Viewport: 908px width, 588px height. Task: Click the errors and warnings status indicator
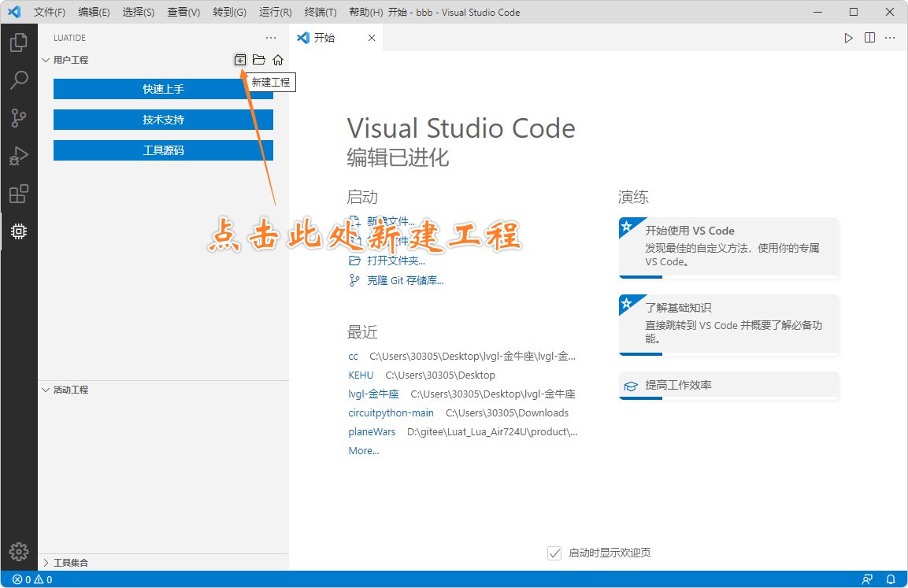point(32,579)
